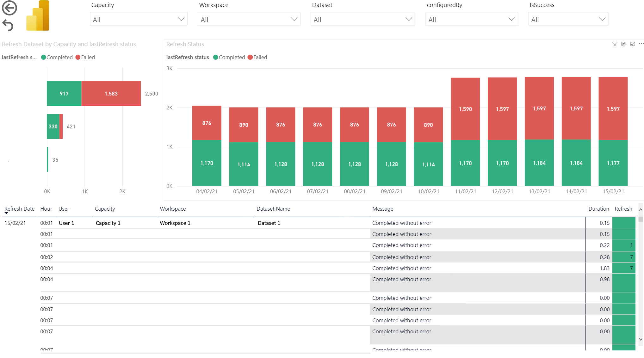Select failed 890 segment for 05/02/21

244,125
